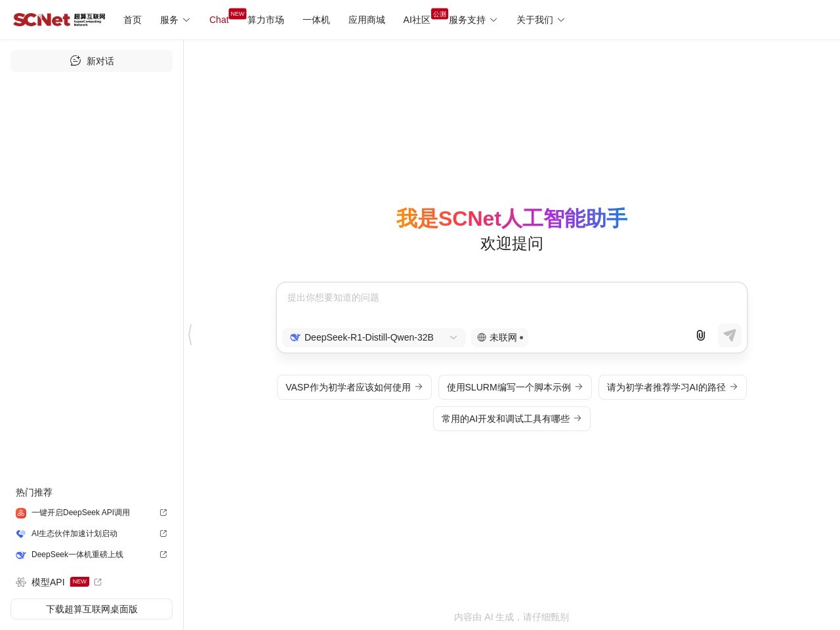Select the 使用SLURM编写一个脚本示例 suggestion
This screenshot has height=630, width=840.
[515, 387]
